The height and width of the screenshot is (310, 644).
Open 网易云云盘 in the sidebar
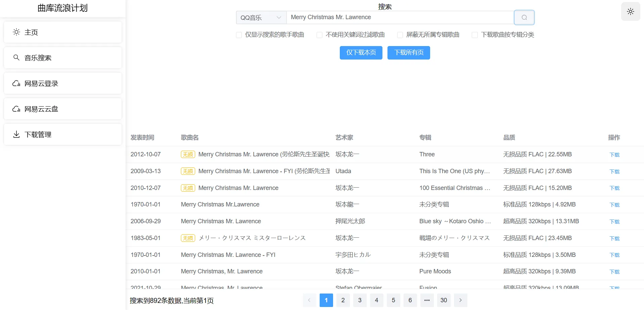[x=63, y=109]
